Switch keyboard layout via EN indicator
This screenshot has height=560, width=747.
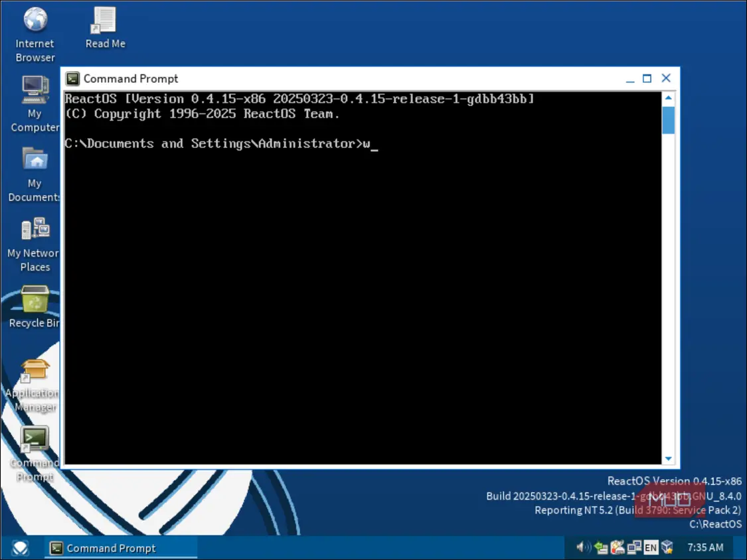651,548
